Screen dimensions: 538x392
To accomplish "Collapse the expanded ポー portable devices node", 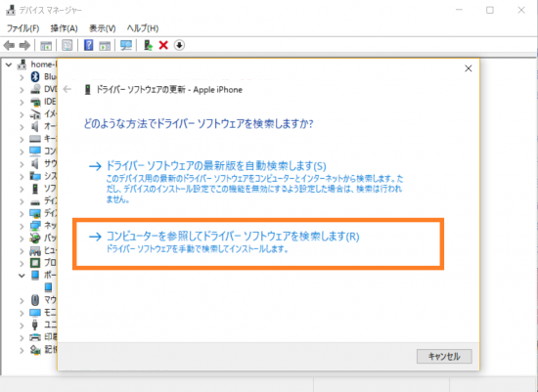I will (x=22, y=276).
